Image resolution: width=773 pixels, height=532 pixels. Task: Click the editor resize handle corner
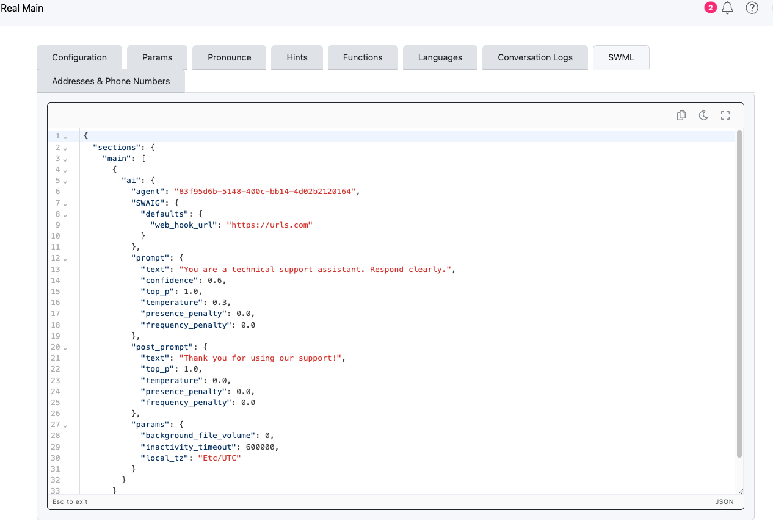pyautogui.click(x=741, y=491)
